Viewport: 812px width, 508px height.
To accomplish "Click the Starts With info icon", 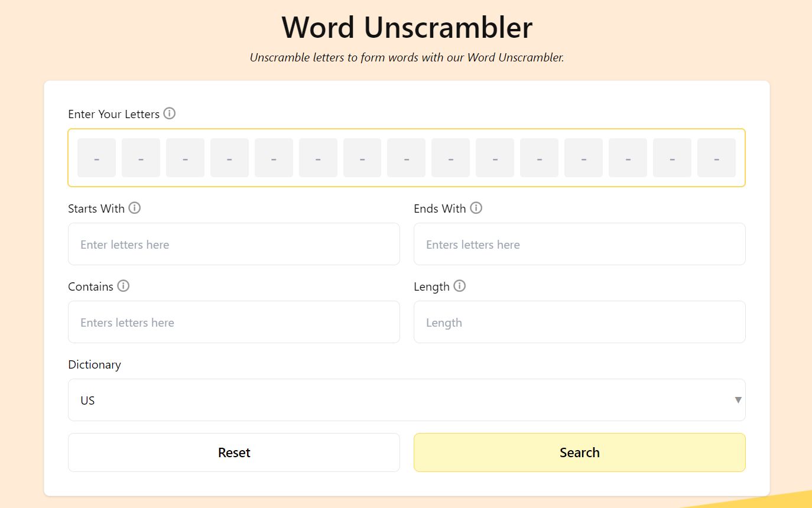I will (x=135, y=208).
